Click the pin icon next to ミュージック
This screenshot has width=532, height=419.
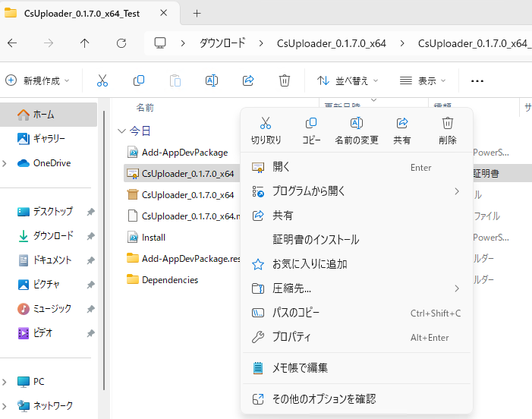90,309
